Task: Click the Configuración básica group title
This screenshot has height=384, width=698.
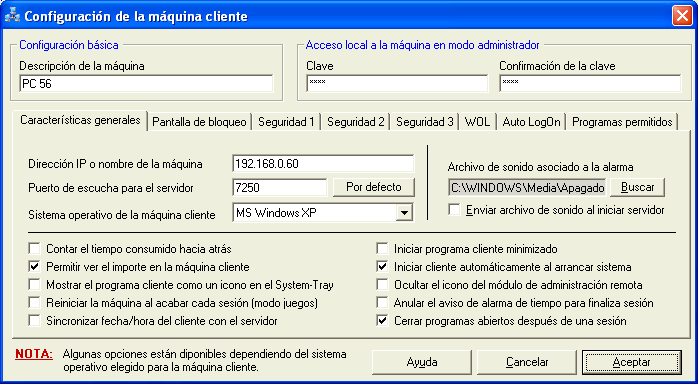Action: tap(69, 45)
